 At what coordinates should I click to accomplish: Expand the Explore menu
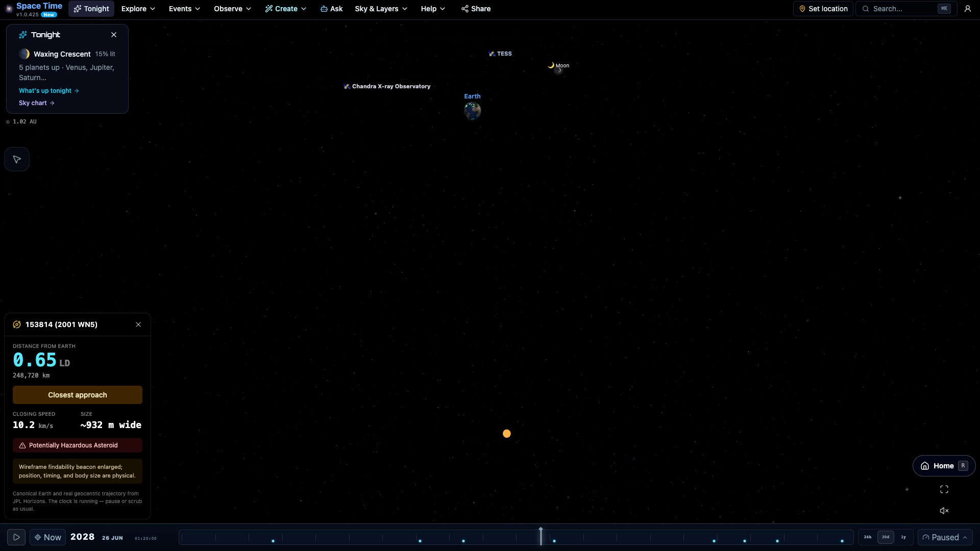(138, 9)
